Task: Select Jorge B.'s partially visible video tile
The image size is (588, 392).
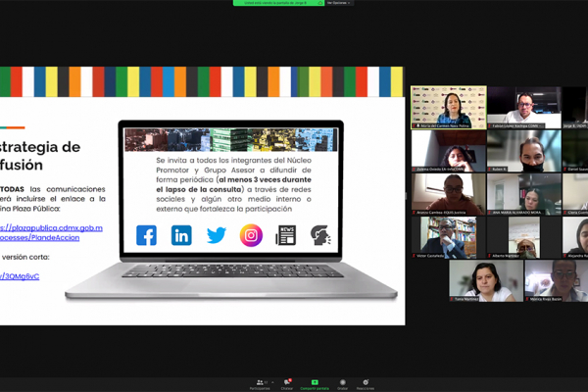Action: (575, 107)
